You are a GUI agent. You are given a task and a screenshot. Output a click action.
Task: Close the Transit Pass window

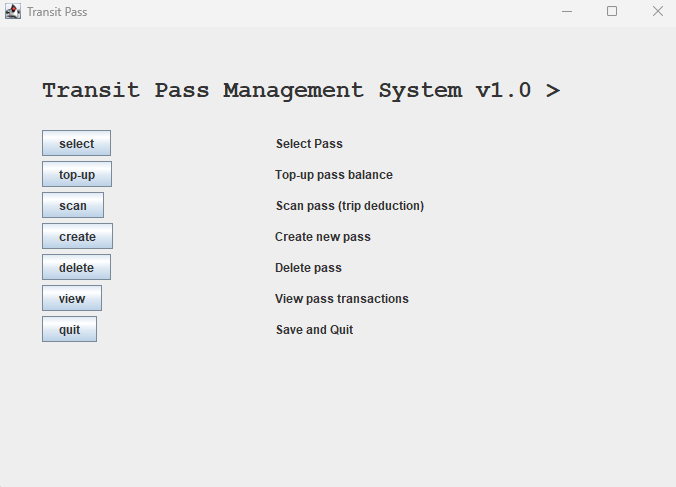point(657,11)
